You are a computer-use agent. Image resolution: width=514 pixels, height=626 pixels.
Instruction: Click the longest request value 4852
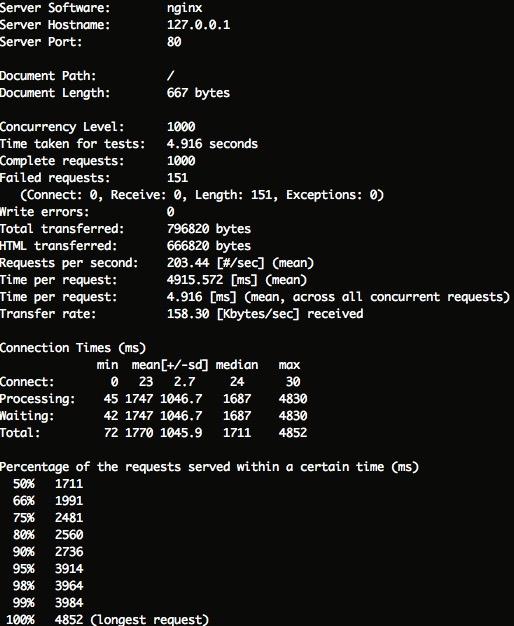tap(69, 620)
